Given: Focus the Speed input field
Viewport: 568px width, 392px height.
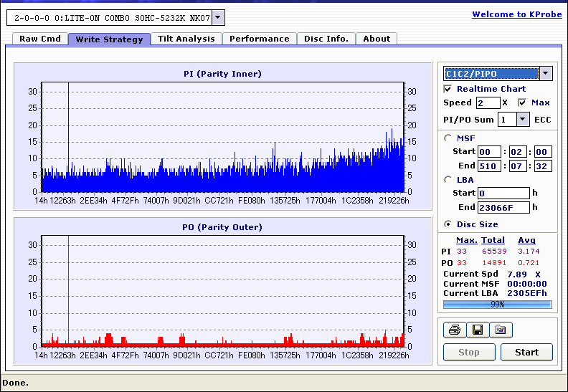Looking at the screenshot, I should (x=488, y=102).
